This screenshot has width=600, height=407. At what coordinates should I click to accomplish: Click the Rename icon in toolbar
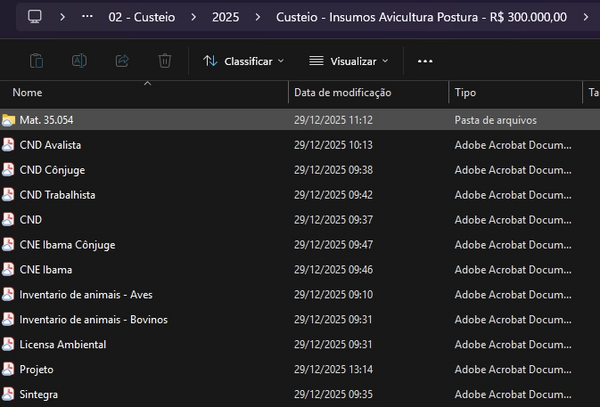point(79,61)
